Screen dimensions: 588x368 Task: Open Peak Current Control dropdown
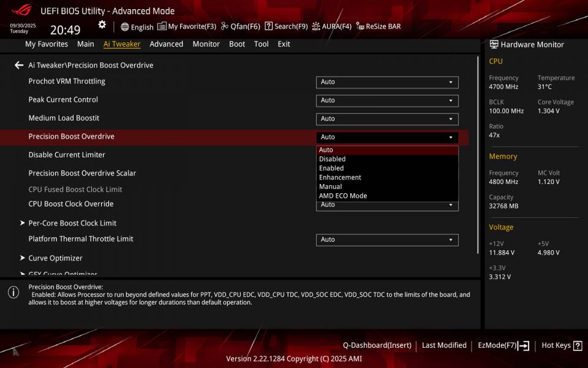click(x=386, y=100)
